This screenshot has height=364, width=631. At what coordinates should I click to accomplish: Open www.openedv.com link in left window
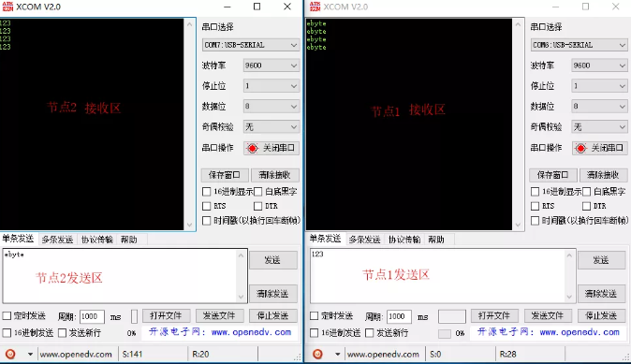251,332
